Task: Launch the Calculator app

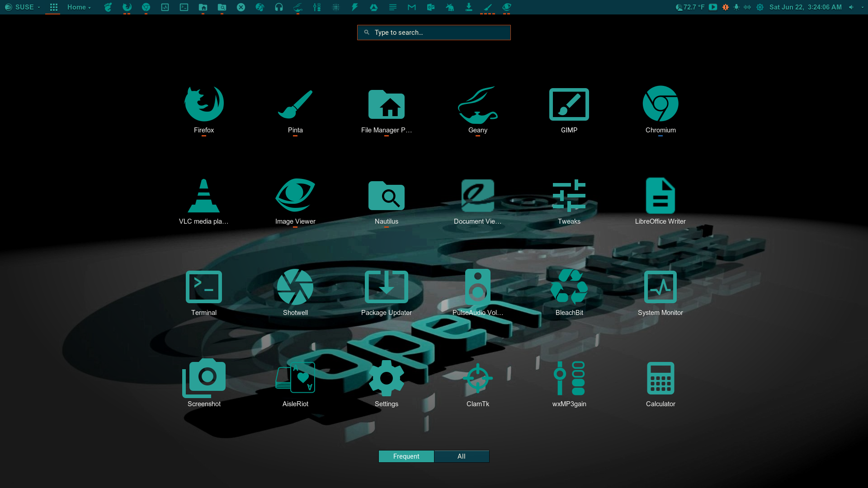Action: click(660, 384)
